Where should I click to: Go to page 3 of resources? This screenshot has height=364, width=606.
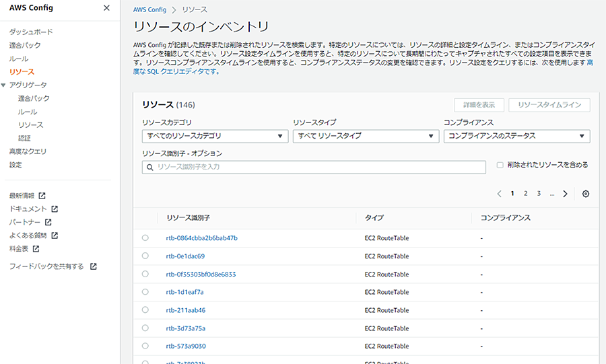coord(539,194)
